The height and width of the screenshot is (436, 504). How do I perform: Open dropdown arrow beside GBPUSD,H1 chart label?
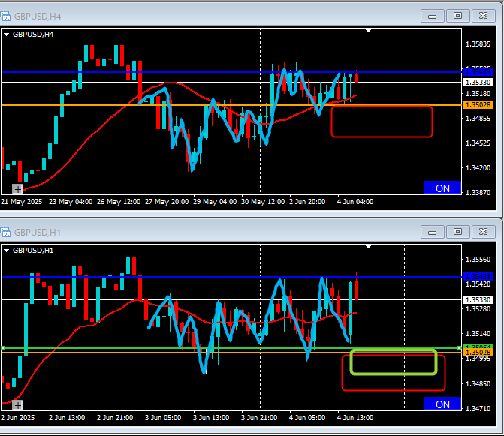7,251
